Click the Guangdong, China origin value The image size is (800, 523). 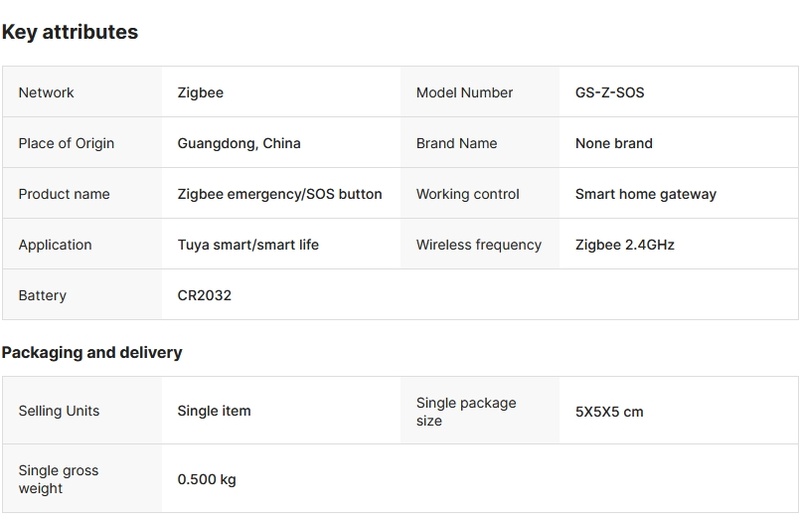click(239, 143)
